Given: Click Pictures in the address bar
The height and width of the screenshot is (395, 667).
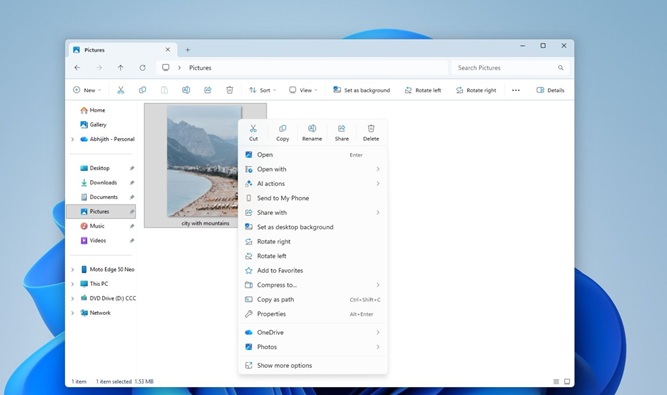Looking at the screenshot, I should click(200, 68).
